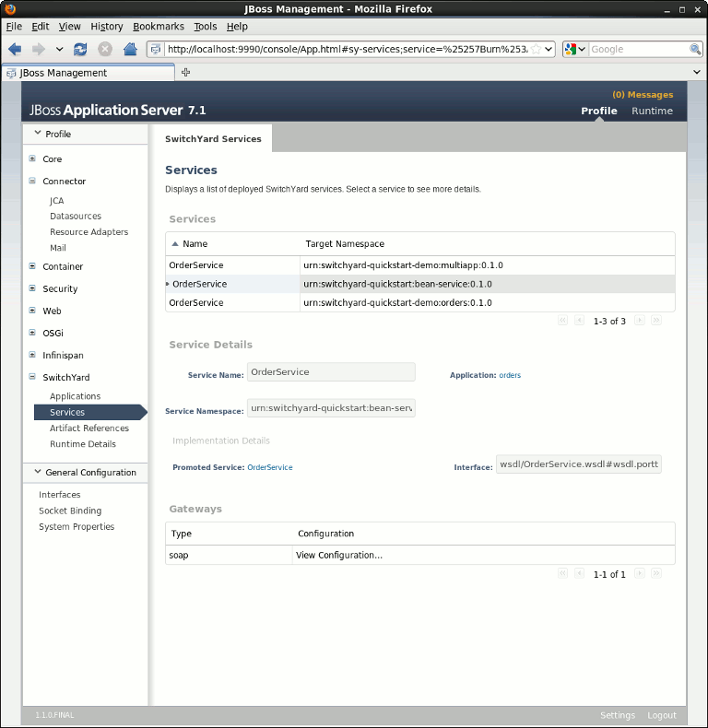The width and height of the screenshot is (708, 728).
Task: Click the Firefox icon in the title bar
Action: point(10,9)
